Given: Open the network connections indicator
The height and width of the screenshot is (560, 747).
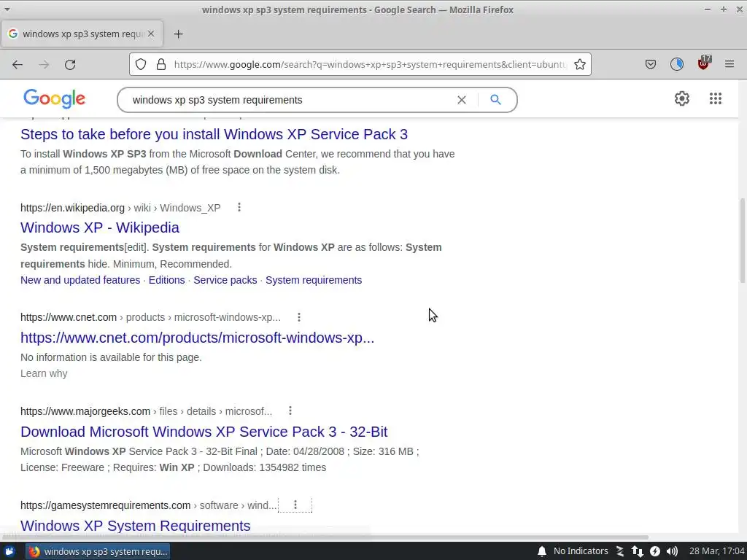Looking at the screenshot, I should point(638,551).
